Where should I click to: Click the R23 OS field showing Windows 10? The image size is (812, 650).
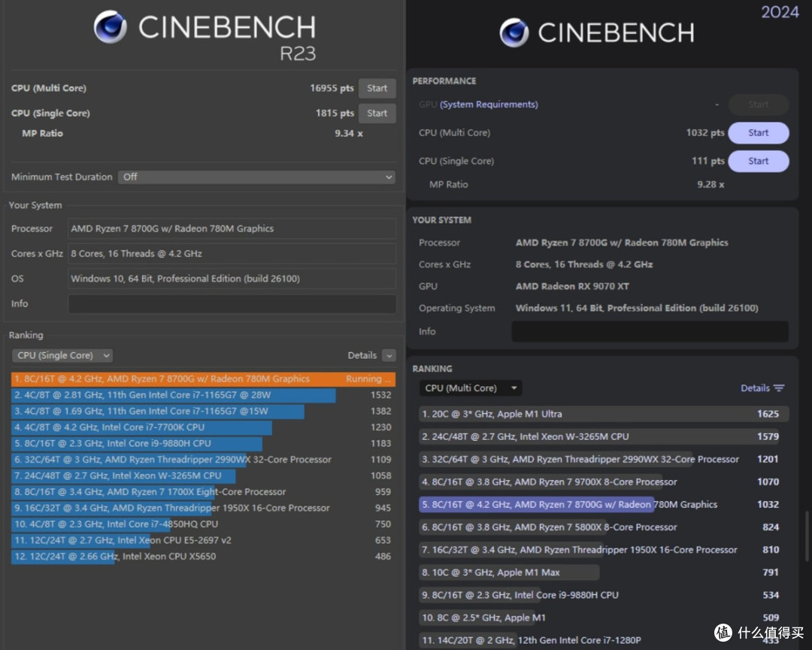pos(232,279)
